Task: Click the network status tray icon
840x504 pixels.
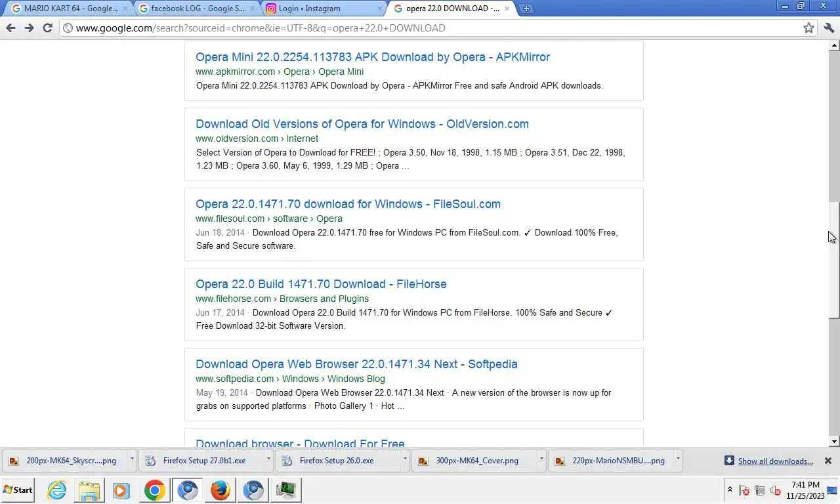Action: (x=760, y=490)
